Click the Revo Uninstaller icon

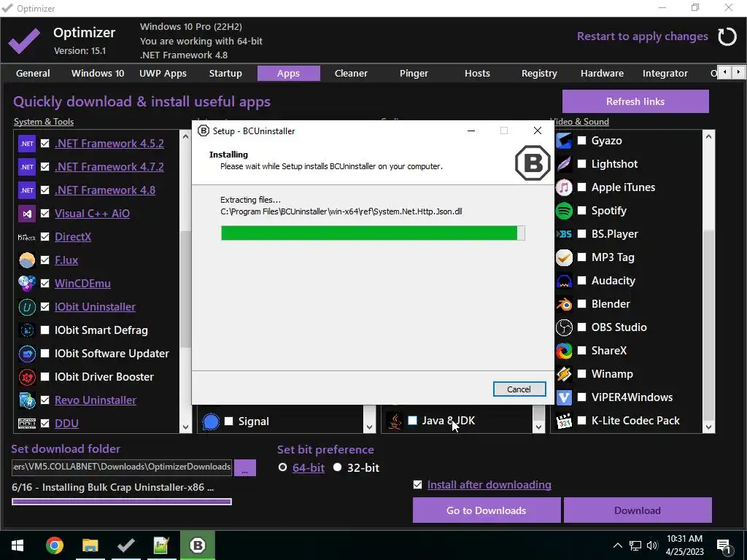pos(27,400)
